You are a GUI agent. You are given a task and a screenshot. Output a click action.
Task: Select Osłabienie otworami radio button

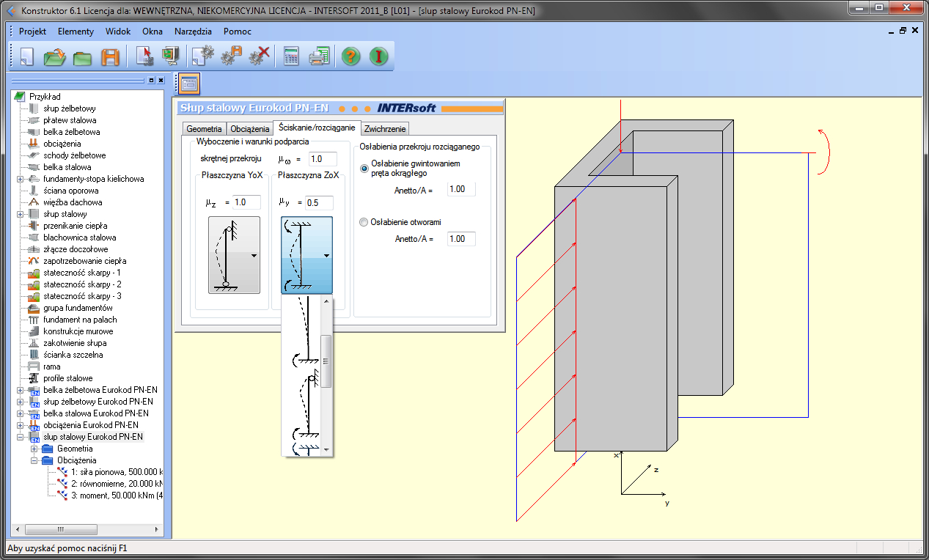[364, 222]
